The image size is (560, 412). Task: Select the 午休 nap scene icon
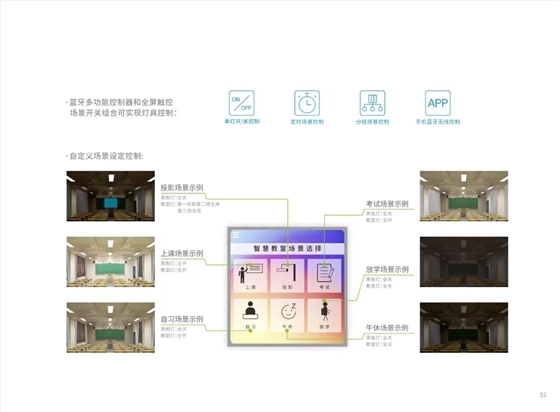tap(287, 315)
